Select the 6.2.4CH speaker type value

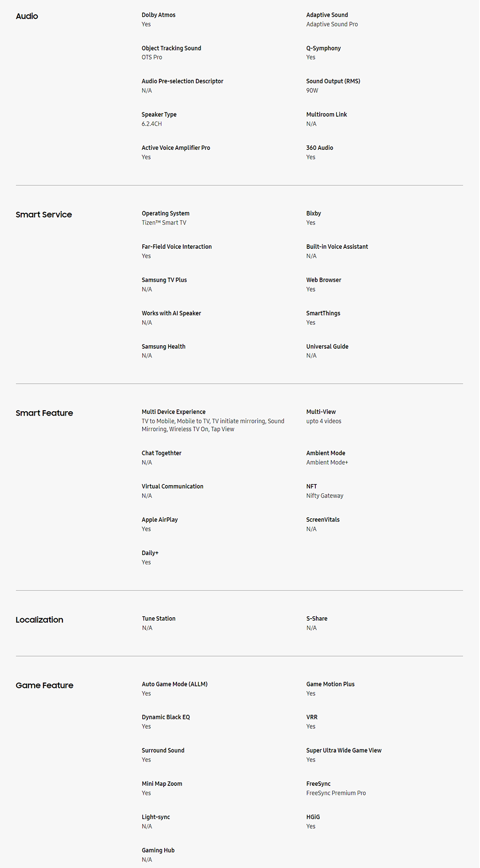point(152,124)
